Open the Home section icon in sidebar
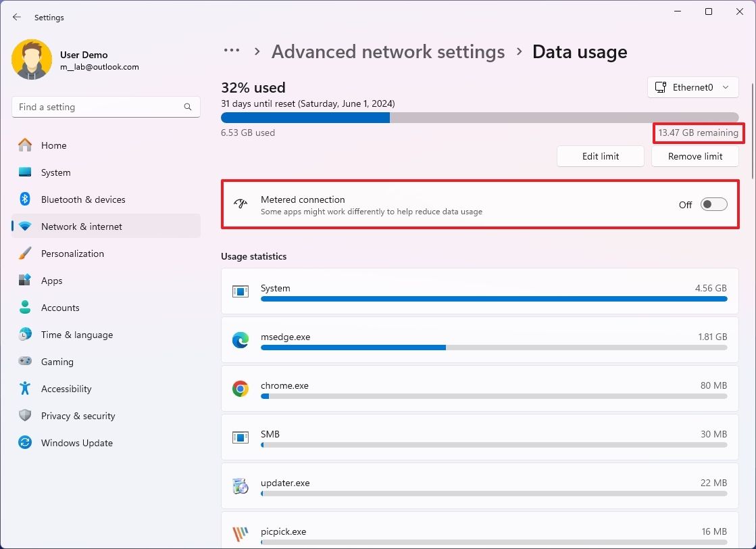The image size is (756, 549). click(26, 145)
